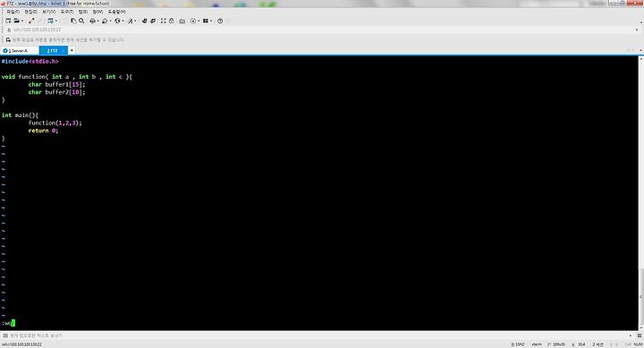This screenshot has width=644, height=348.
Task: Click the 'char buffer1[15];' code line
Action: 56,85
